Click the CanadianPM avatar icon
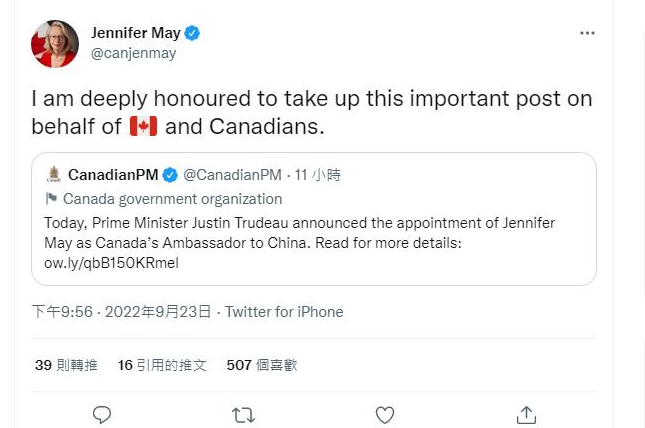 [x=54, y=175]
